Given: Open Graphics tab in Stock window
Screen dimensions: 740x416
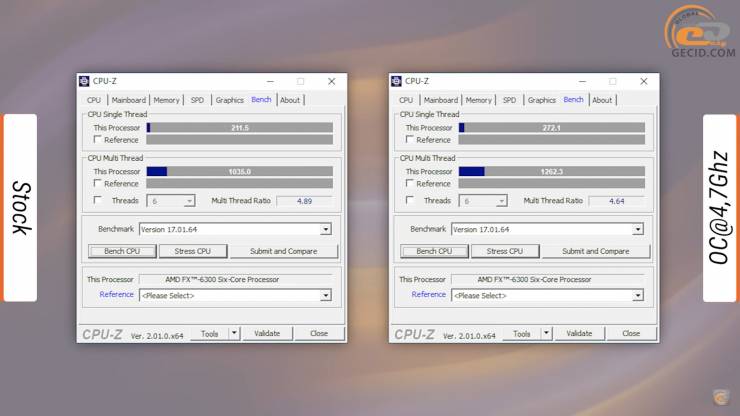Looking at the screenshot, I should tap(229, 100).
